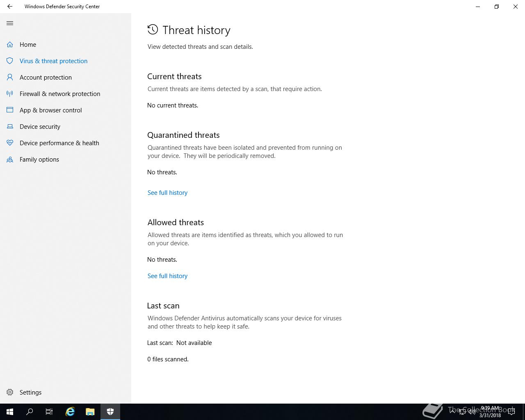Viewport: 525px width, 420px height.
Task: Click the Threat history page title
Action: click(x=196, y=30)
